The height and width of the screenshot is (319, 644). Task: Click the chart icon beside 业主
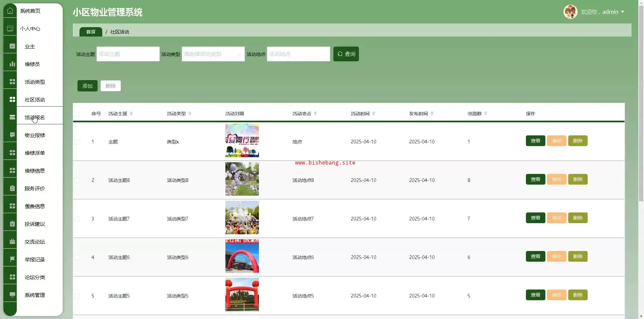(12, 46)
